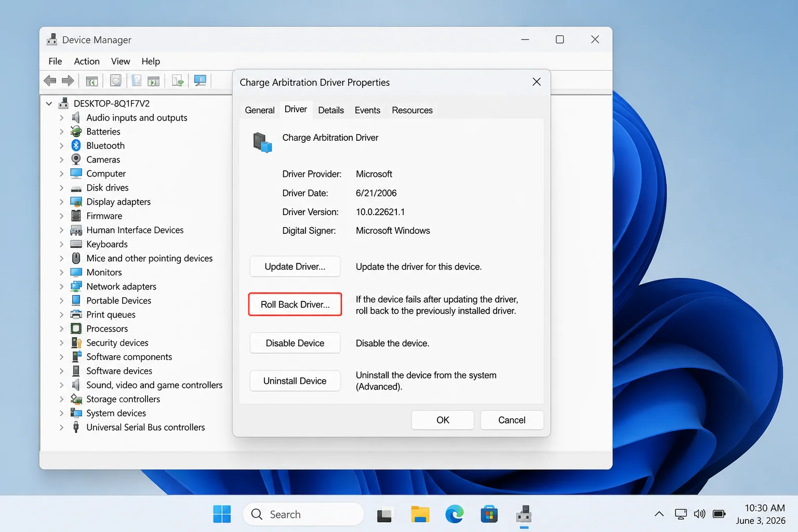Cancel the driver properties dialog

pos(512,420)
